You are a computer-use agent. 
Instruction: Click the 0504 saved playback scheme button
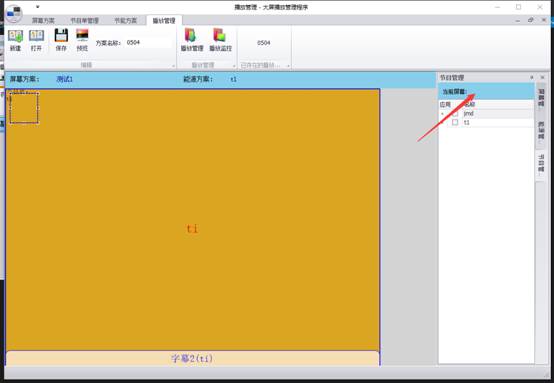[264, 43]
